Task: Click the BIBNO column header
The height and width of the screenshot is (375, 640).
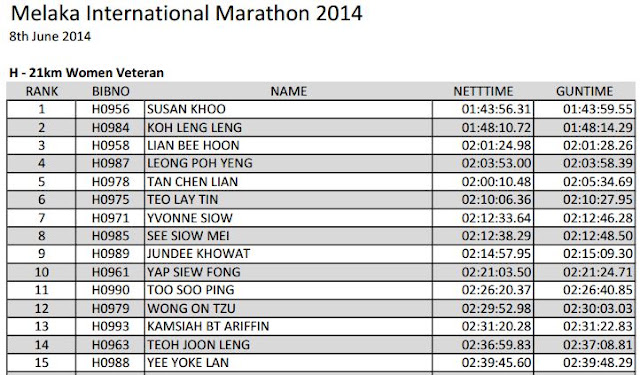Action: point(111,91)
